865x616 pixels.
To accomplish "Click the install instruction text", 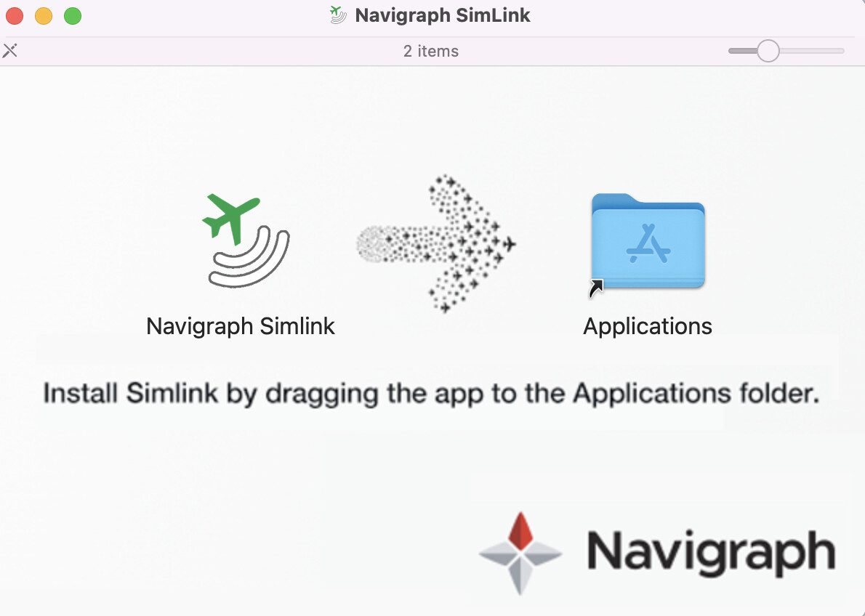I will point(432,393).
